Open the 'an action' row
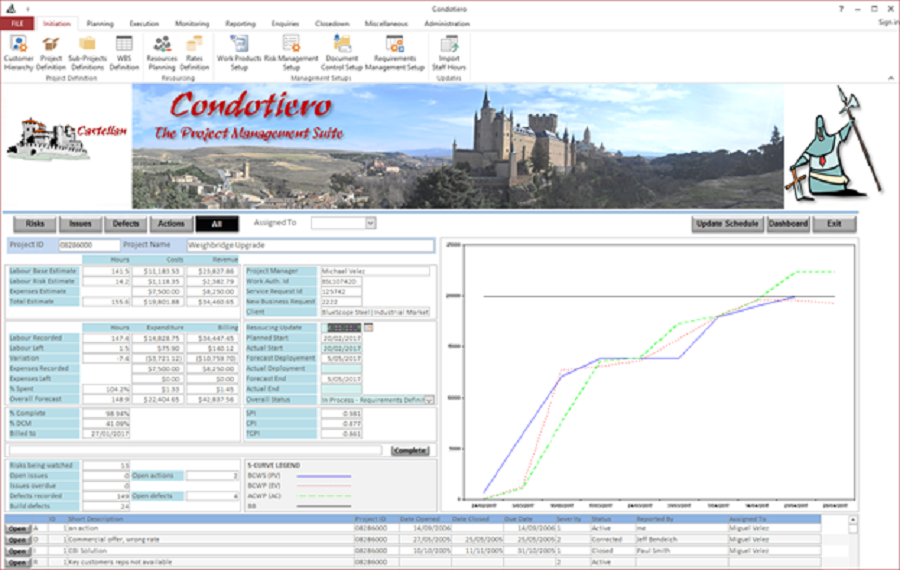The height and width of the screenshot is (570, 900). [x=17, y=529]
